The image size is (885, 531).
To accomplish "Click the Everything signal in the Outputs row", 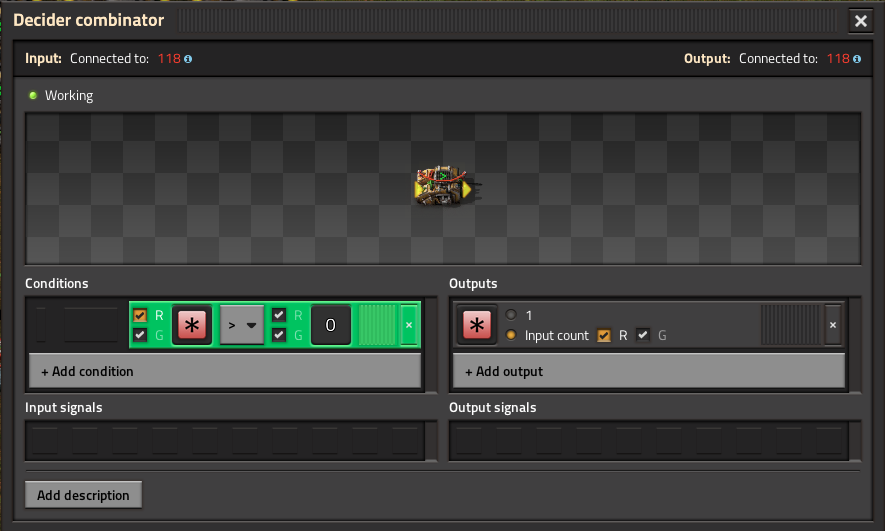I will (x=477, y=325).
